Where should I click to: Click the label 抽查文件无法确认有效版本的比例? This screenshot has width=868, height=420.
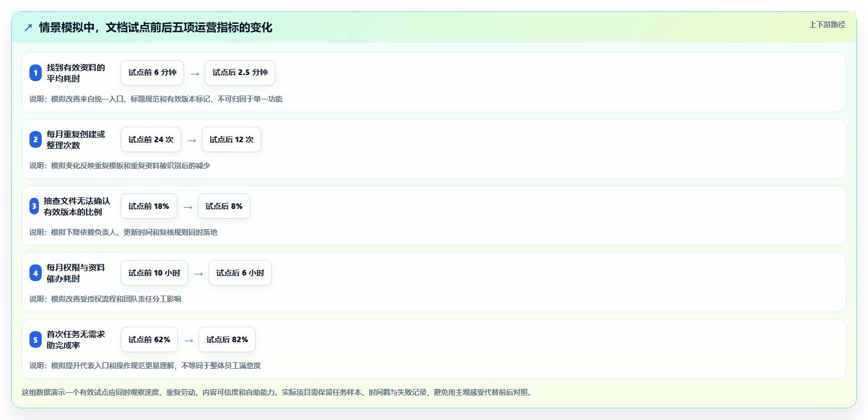[x=77, y=206]
